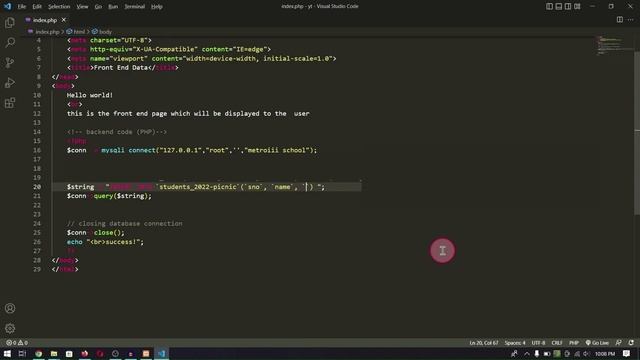
Task: Open the volume control in tray
Action: point(587,354)
